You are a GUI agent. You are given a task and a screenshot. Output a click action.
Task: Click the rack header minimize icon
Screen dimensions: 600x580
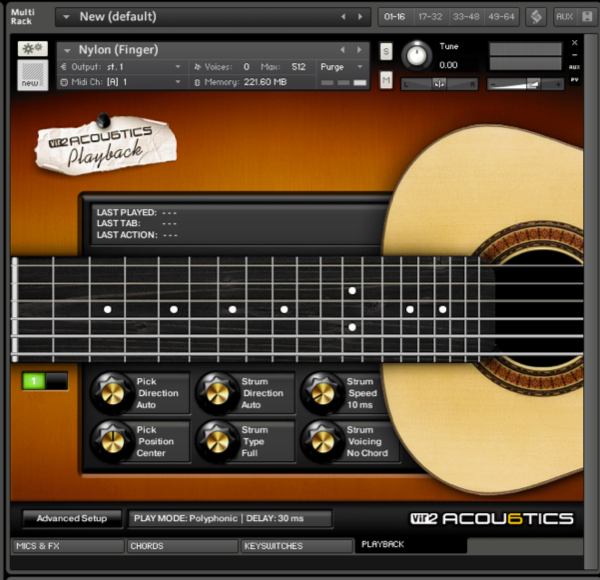point(587,16)
